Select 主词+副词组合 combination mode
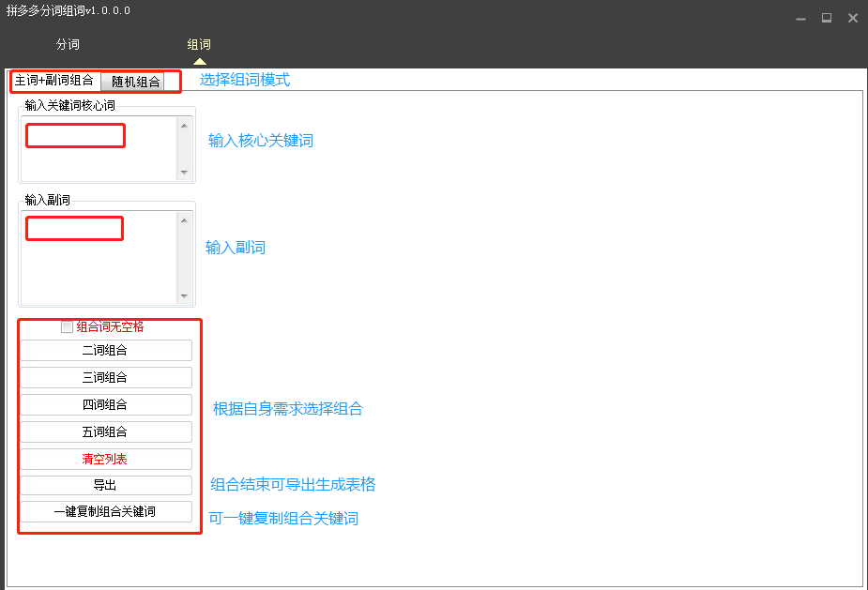The height and width of the screenshot is (590, 868). [53, 81]
